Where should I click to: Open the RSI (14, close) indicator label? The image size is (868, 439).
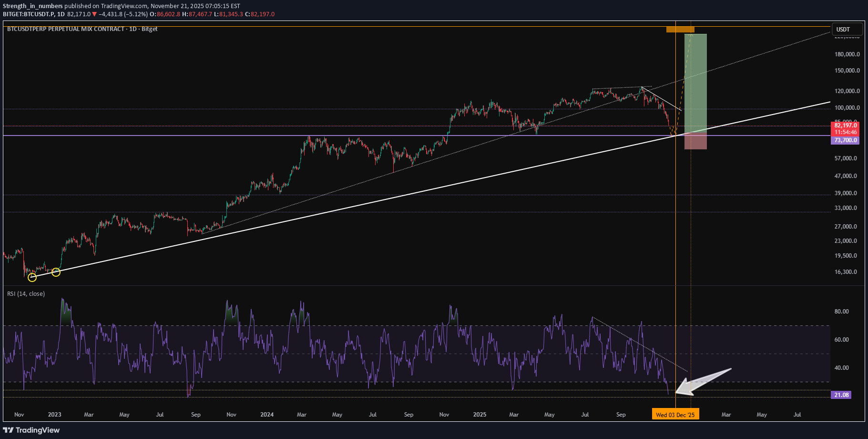tap(26, 293)
